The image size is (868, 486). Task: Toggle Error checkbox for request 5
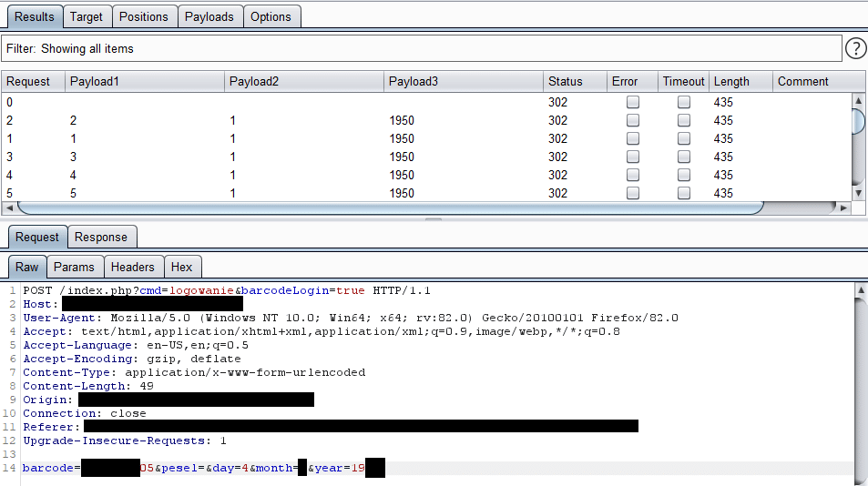point(633,194)
